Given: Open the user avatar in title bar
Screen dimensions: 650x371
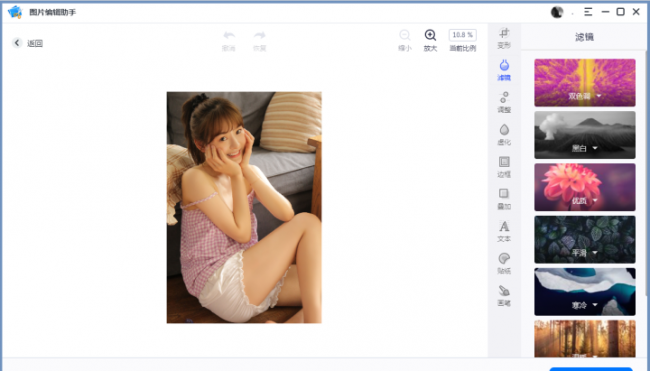Looking at the screenshot, I should [557, 12].
